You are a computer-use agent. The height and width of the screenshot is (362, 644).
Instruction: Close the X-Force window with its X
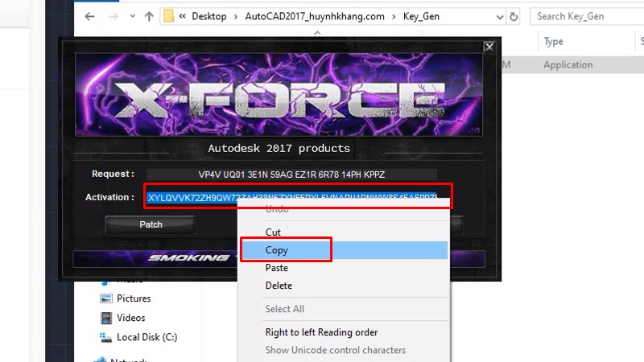click(x=489, y=47)
